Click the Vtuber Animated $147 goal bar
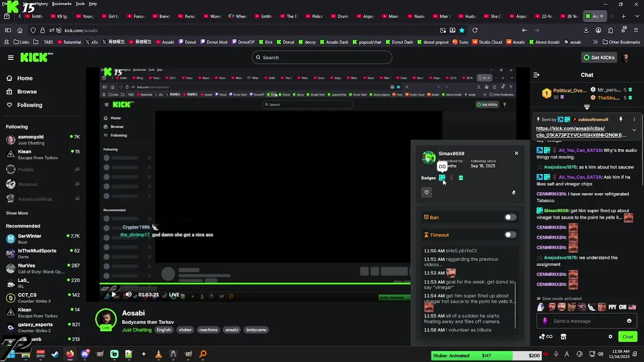The height and width of the screenshot is (362, 644). coord(487,355)
